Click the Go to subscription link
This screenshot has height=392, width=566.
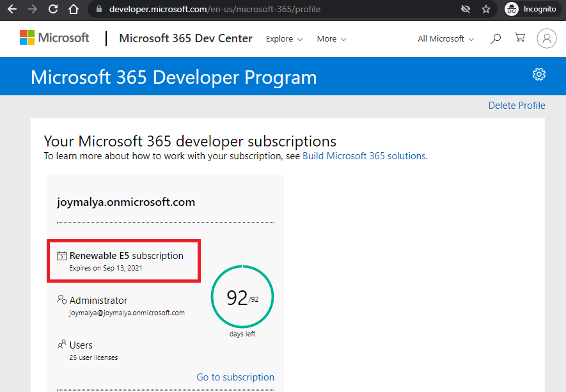235,377
